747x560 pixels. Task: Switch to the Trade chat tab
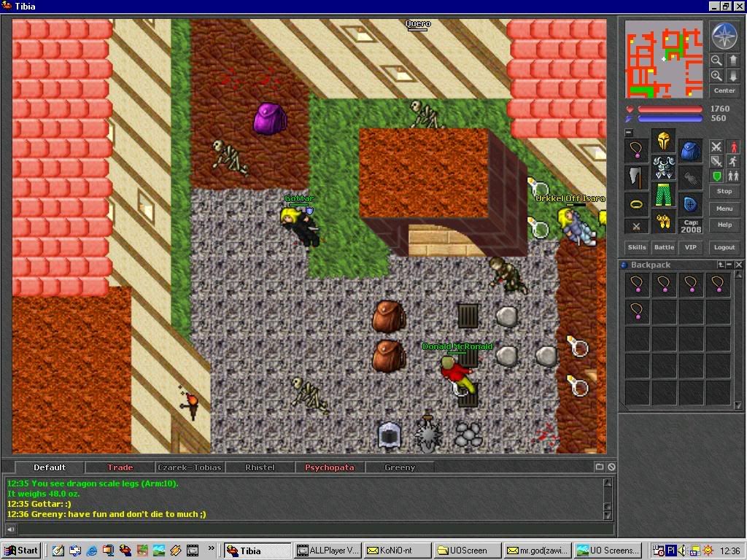point(120,467)
